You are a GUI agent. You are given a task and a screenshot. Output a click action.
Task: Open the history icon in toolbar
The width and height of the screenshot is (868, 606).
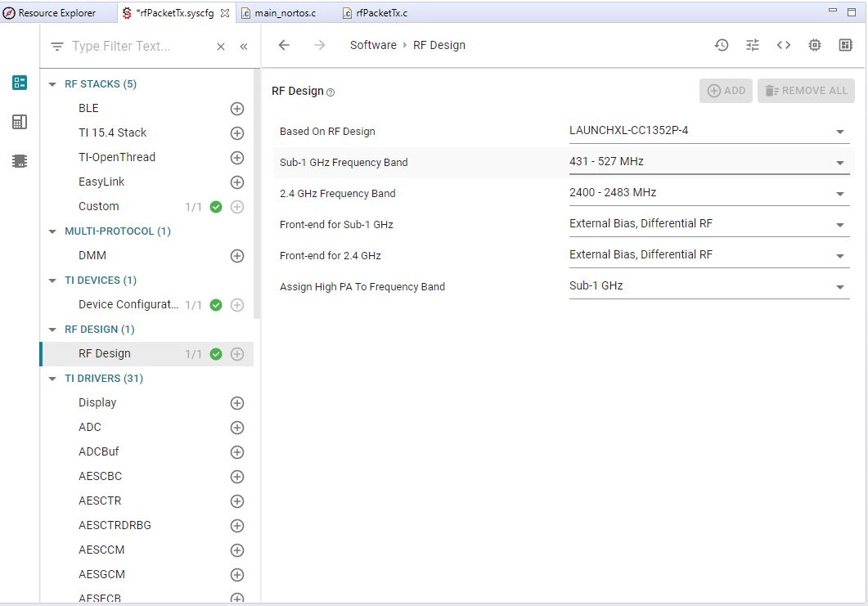click(722, 45)
